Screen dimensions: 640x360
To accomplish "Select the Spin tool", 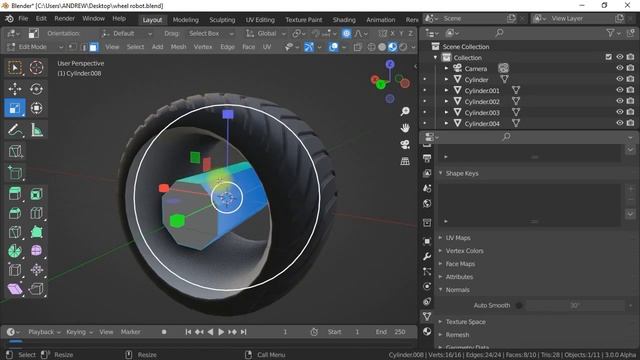I will (15, 251).
